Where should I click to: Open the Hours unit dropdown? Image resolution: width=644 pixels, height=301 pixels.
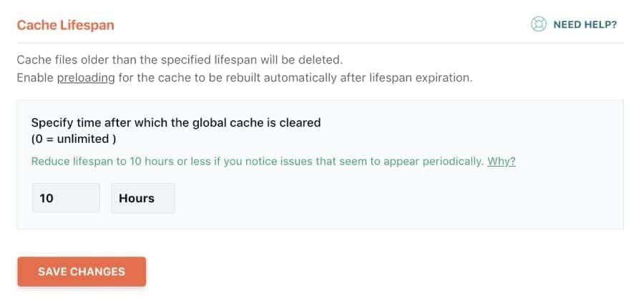coord(142,198)
